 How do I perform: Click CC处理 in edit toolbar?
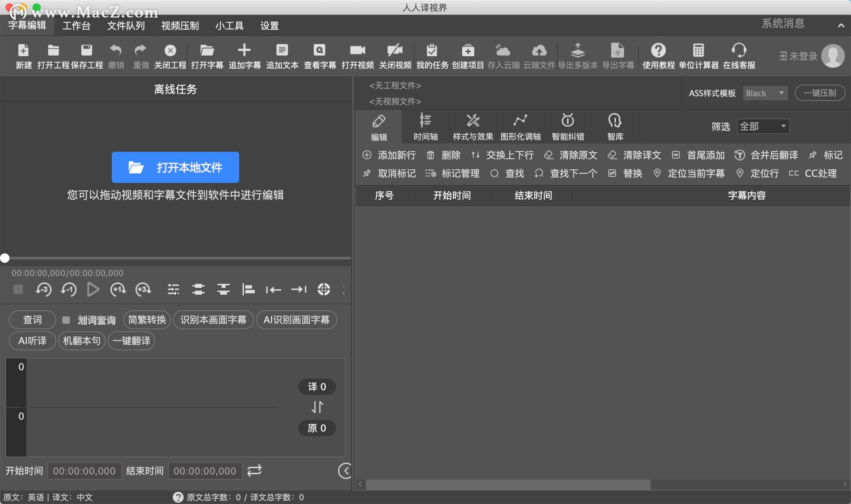(813, 173)
